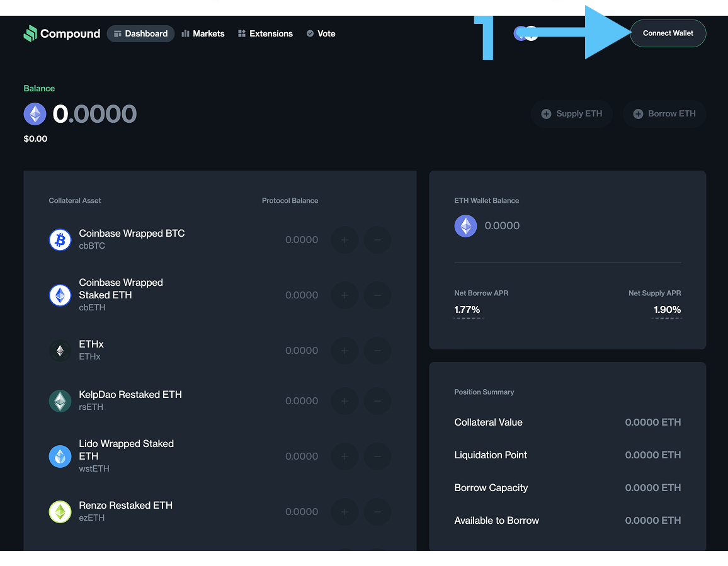
Task: Click the minus icon for Lido Wrapped Staked ETH
Action: pyautogui.click(x=377, y=456)
